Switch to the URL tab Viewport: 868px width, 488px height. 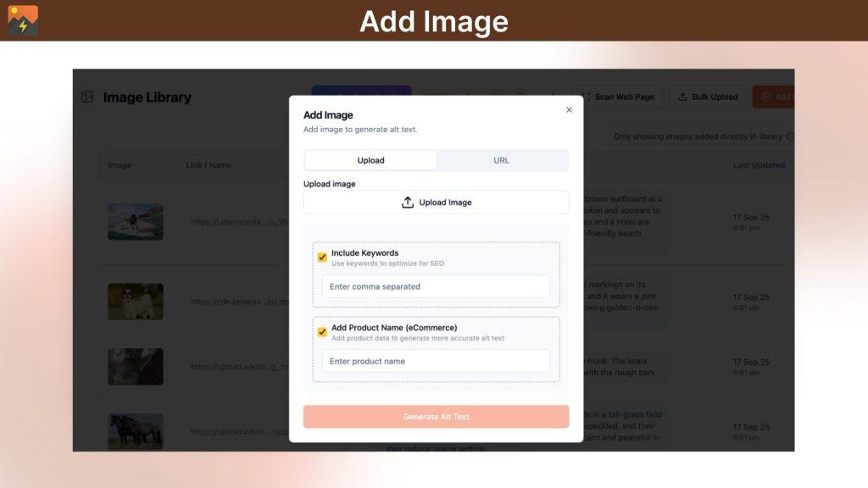tap(501, 160)
